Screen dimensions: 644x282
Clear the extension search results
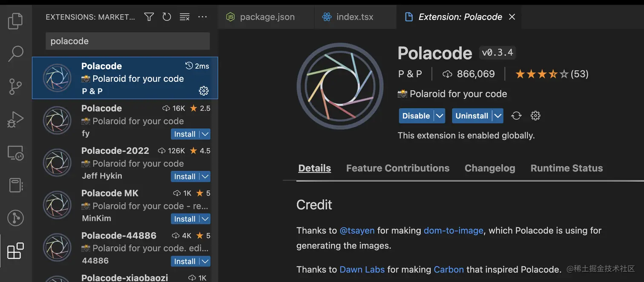(184, 17)
